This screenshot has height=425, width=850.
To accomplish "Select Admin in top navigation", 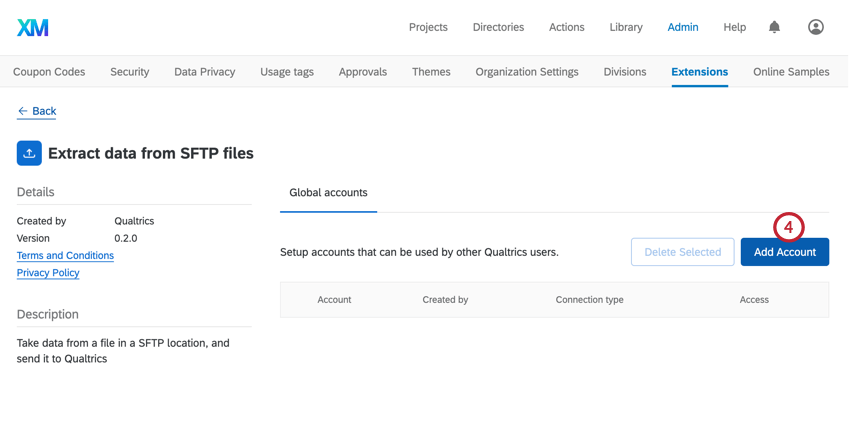I will pos(683,27).
